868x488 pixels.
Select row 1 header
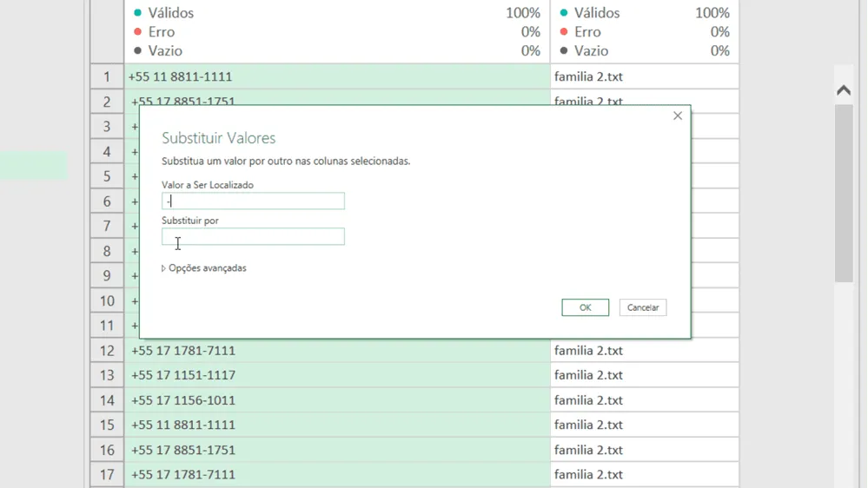pos(107,76)
